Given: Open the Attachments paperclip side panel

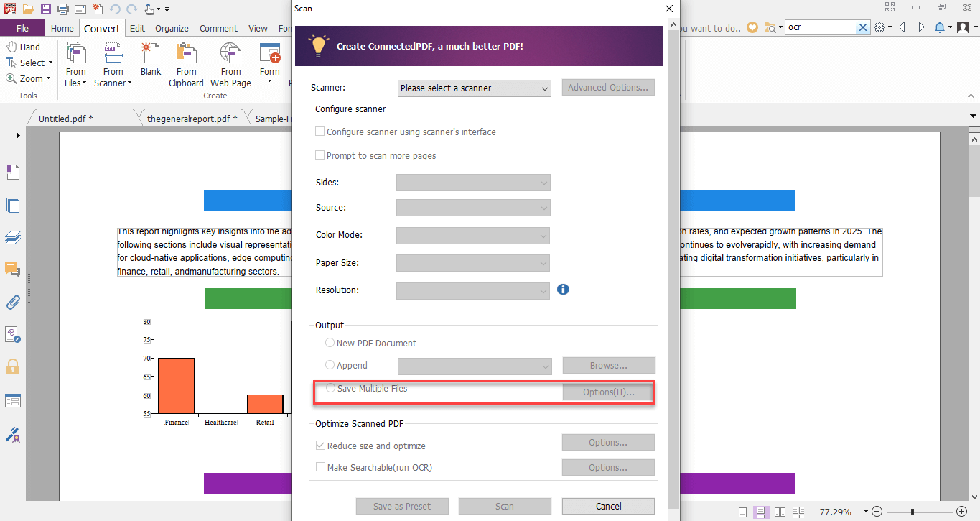Looking at the screenshot, I should point(12,302).
